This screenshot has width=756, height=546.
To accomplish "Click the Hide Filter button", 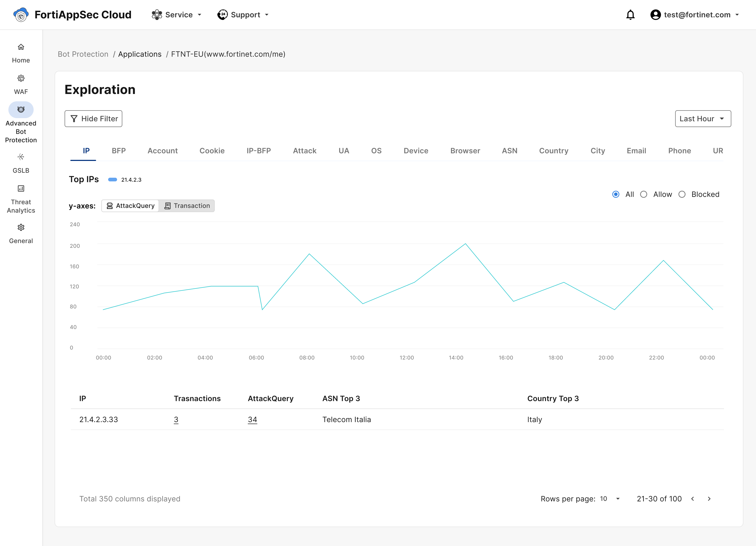I will click(x=93, y=119).
